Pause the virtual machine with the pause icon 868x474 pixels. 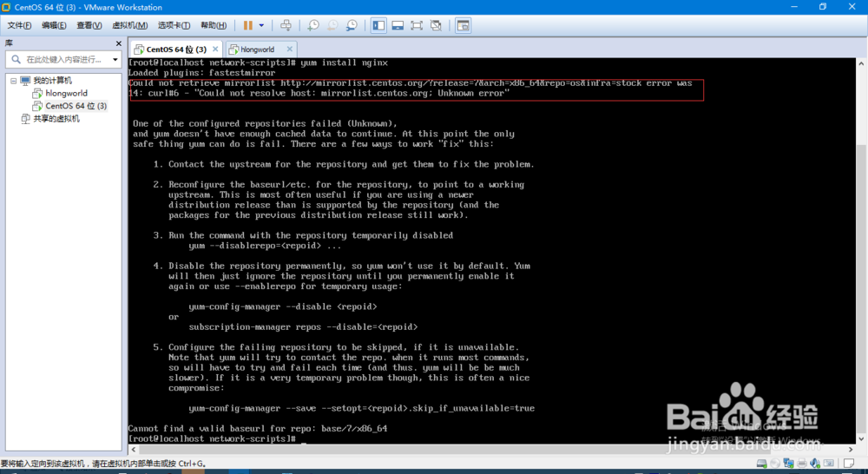(248, 25)
